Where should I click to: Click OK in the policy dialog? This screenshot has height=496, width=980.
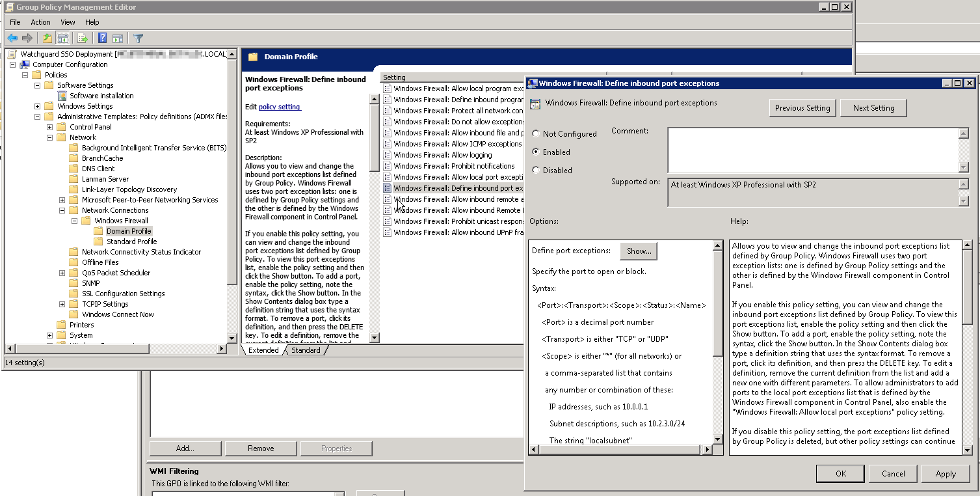click(841, 474)
